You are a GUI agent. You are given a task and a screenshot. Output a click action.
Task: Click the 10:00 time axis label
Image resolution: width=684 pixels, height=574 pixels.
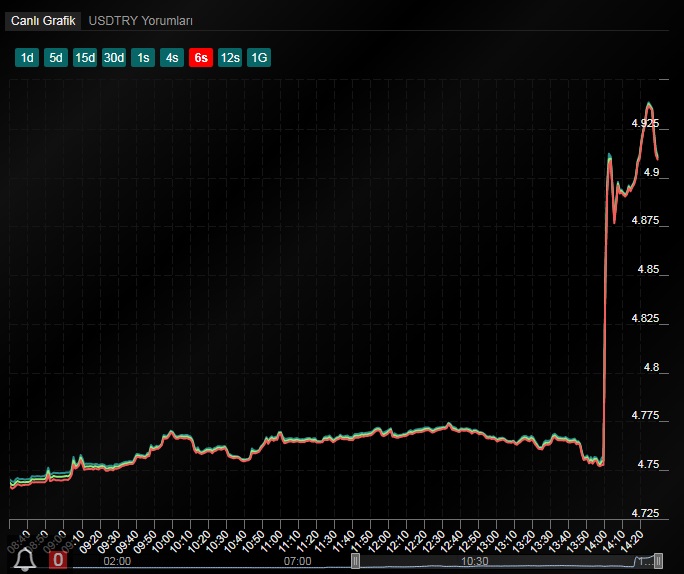pyautogui.click(x=163, y=540)
